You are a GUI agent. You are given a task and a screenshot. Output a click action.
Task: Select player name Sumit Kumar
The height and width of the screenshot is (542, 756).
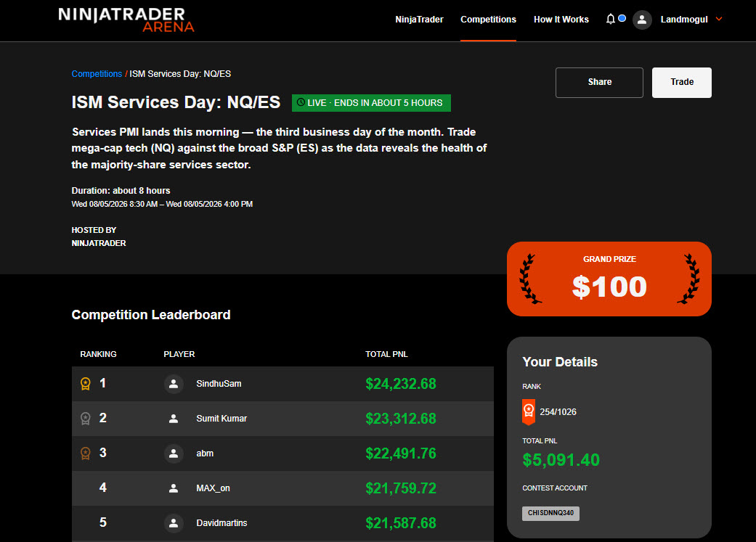click(x=221, y=419)
